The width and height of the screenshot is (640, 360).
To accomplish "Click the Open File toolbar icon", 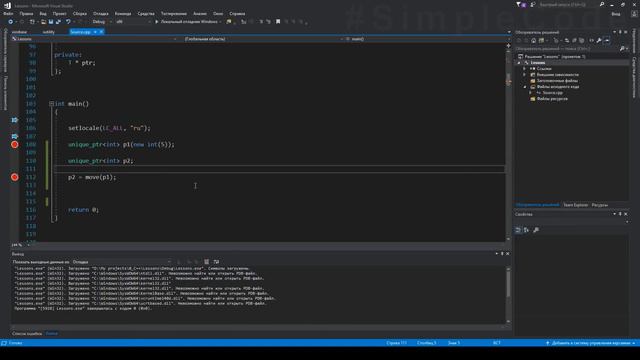I will [x=43, y=22].
